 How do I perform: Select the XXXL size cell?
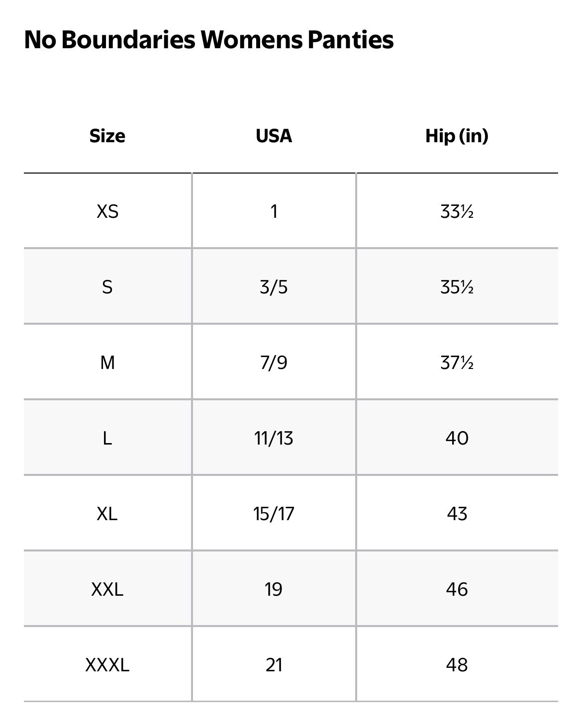click(x=107, y=665)
